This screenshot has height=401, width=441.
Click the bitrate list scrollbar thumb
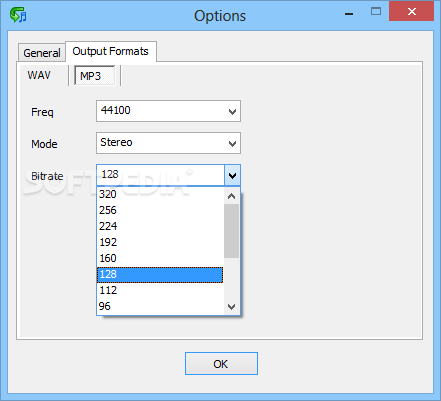pyautogui.click(x=232, y=231)
